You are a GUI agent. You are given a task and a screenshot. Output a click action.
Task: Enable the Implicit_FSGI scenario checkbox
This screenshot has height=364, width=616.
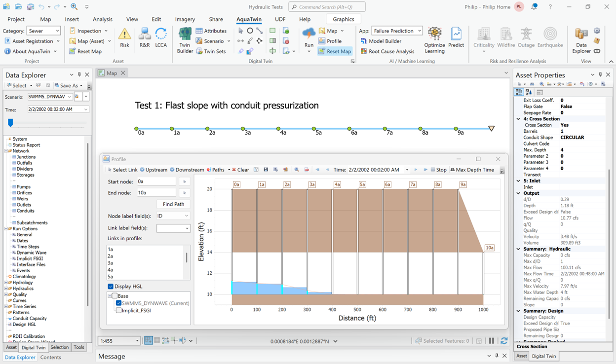pos(118,311)
